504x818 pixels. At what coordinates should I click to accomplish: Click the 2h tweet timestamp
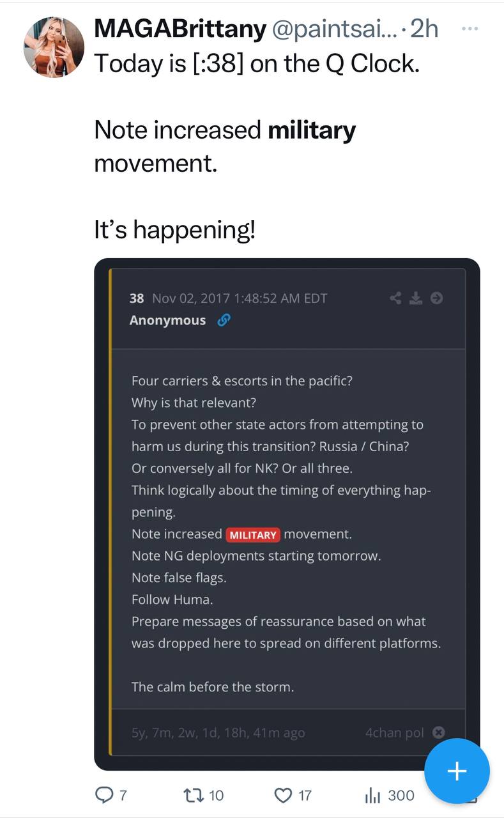click(425, 28)
